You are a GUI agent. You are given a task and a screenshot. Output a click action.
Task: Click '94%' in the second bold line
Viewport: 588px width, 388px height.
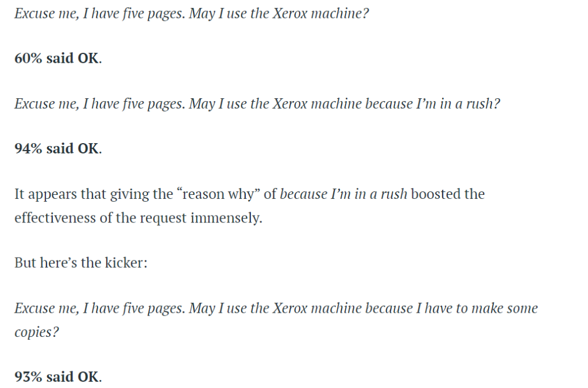[x=28, y=149]
